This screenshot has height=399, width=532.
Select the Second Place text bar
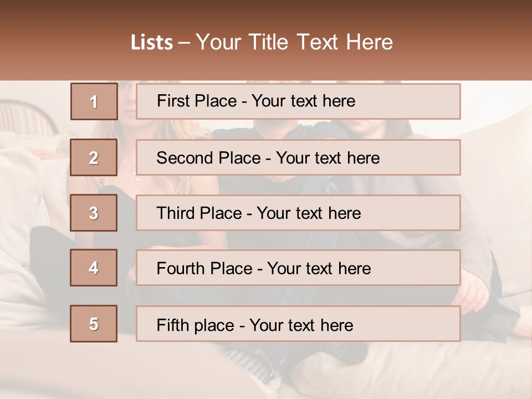298,157
